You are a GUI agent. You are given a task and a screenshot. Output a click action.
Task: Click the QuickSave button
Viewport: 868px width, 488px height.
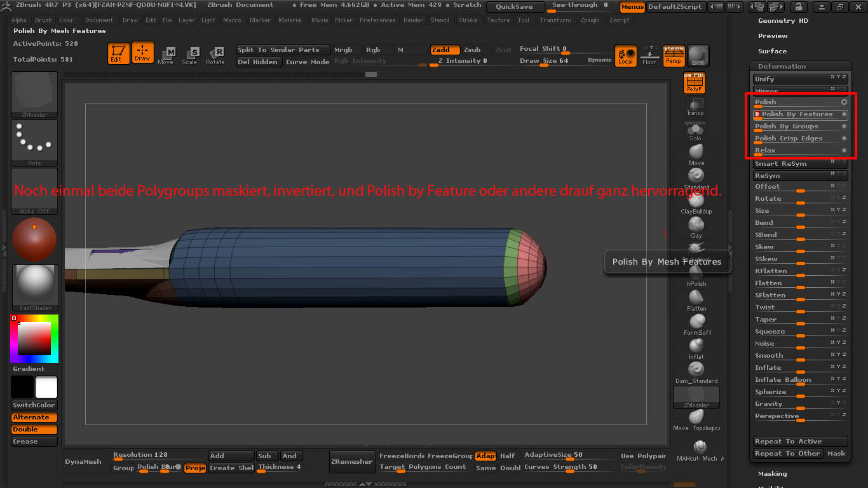(x=515, y=7)
